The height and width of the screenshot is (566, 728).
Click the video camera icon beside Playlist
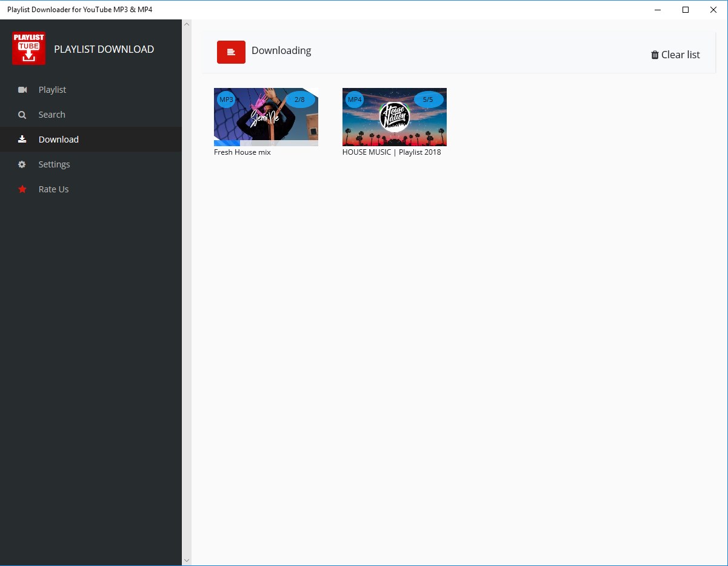pyautogui.click(x=22, y=90)
